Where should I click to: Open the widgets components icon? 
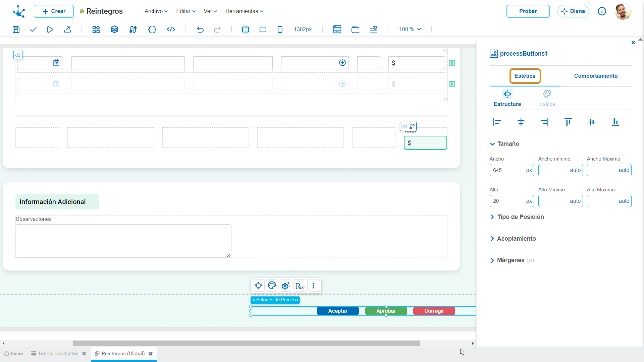pos(96,29)
